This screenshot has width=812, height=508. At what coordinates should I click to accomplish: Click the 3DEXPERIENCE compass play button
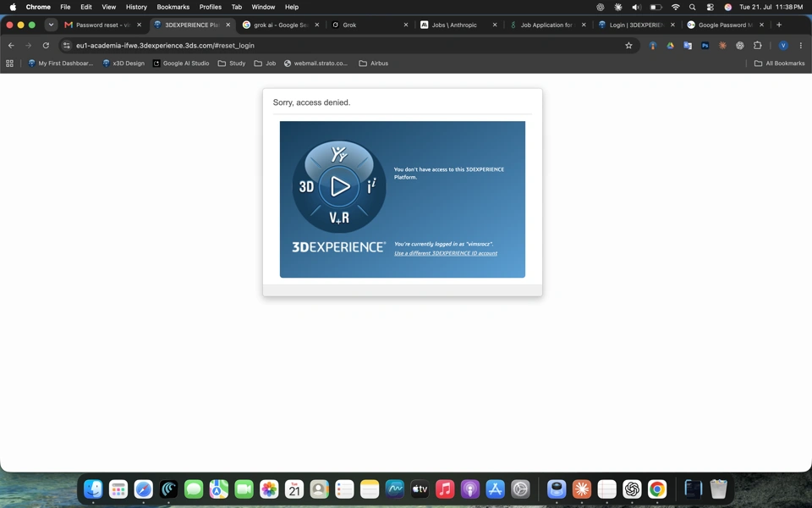[339, 186]
